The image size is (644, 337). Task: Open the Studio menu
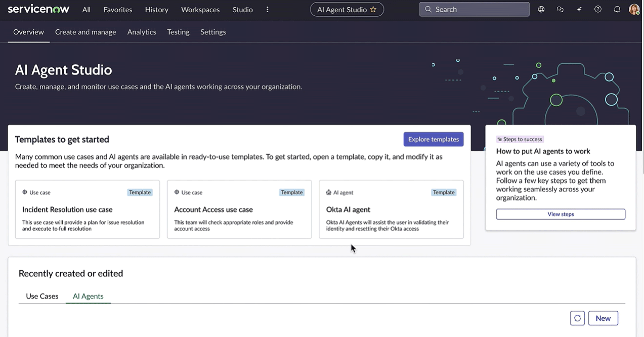(243, 10)
